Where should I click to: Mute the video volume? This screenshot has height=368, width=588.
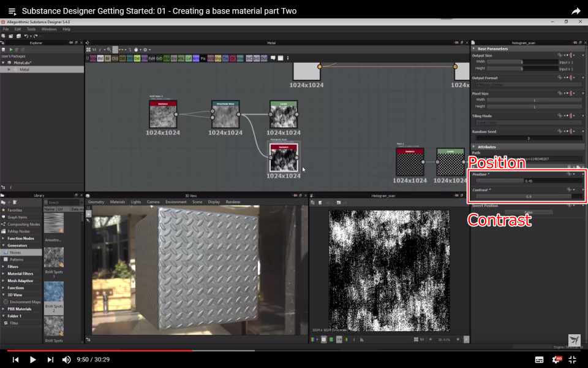pos(66,360)
